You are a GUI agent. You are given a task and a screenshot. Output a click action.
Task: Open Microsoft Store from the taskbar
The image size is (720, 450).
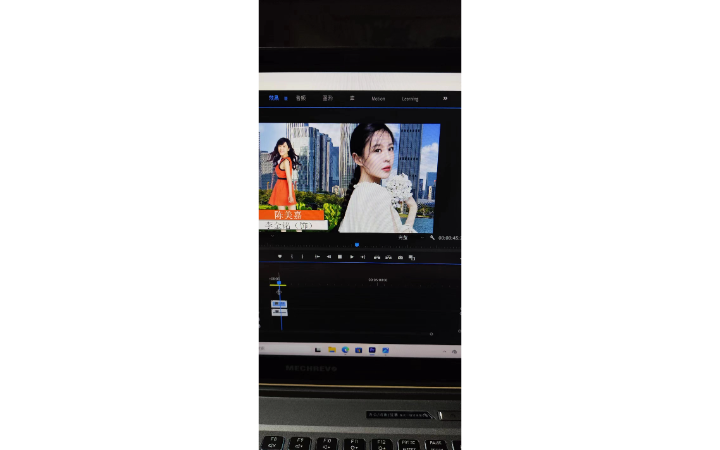click(359, 350)
